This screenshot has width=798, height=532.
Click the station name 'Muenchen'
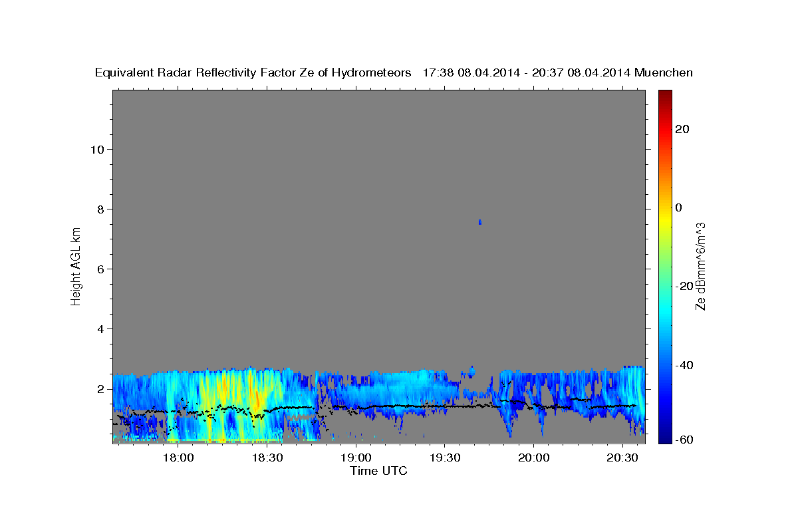[x=664, y=73]
